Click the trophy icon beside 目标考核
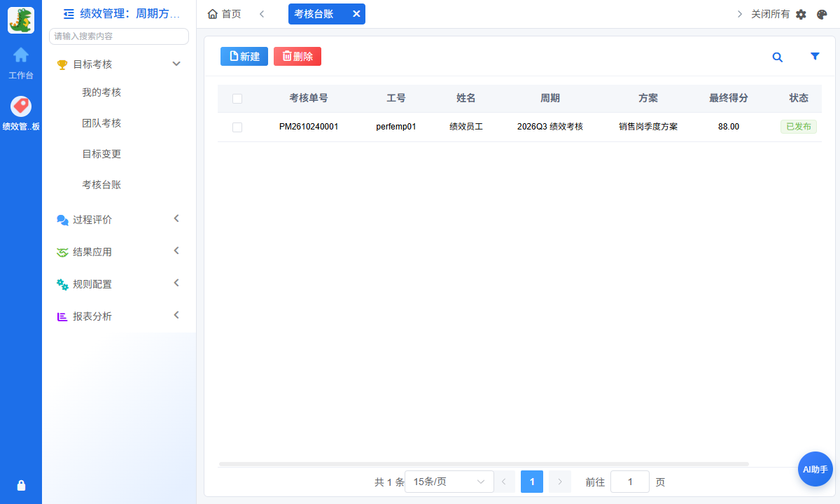Screen dimensions: 840x504 [x=62, y=64]
